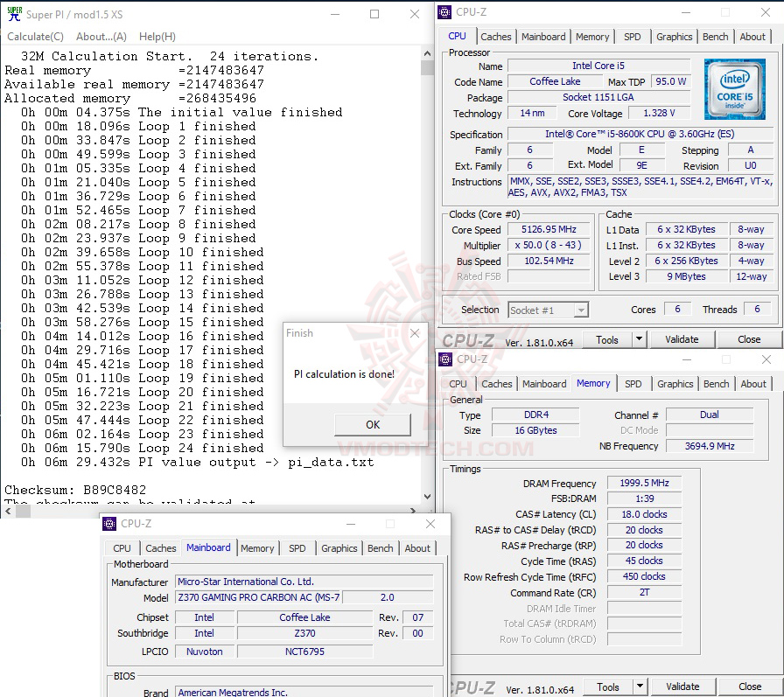Click the Z370 GAMING PRO CARBON model field
The height and width of the screenshot is (697, 784).
(x=258, y=597)
